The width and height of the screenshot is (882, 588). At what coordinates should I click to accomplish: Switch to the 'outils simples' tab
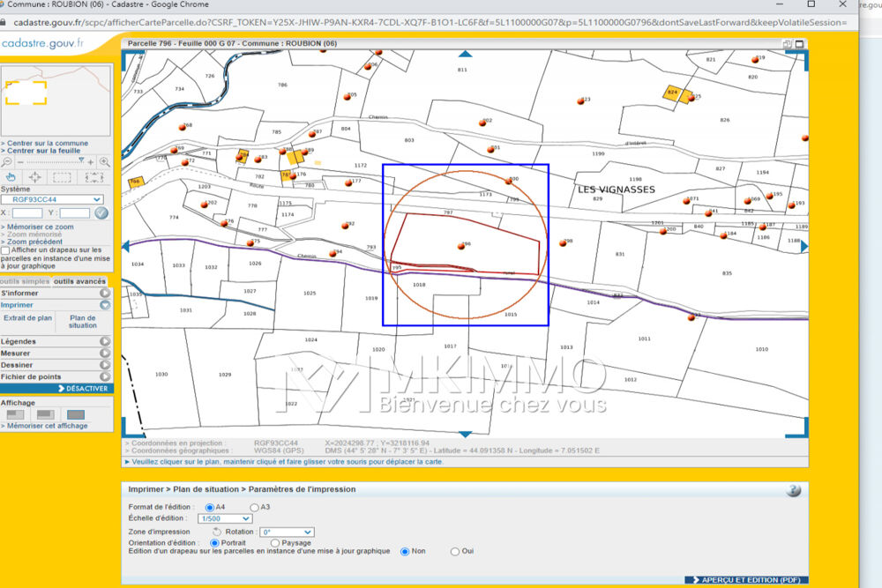[x=25, y=280]
